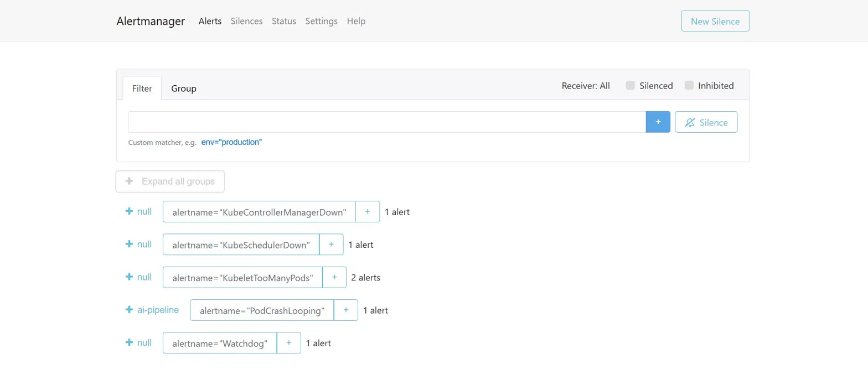Add PodCrashLooping matcher with plus icon
Image resolution: width=868 pixels, height=390 pixels.
pos(346,310)
